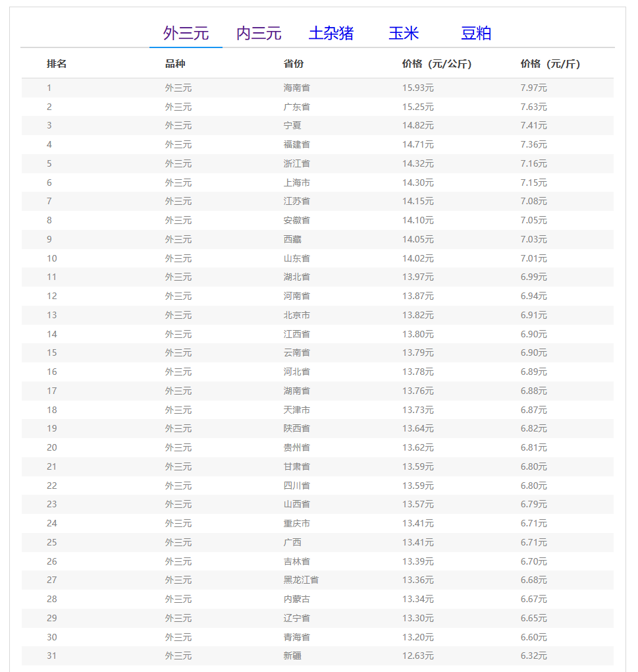Click the 福建省 province cell
Viewport: 638px width, 672px height.
[296, 144]
